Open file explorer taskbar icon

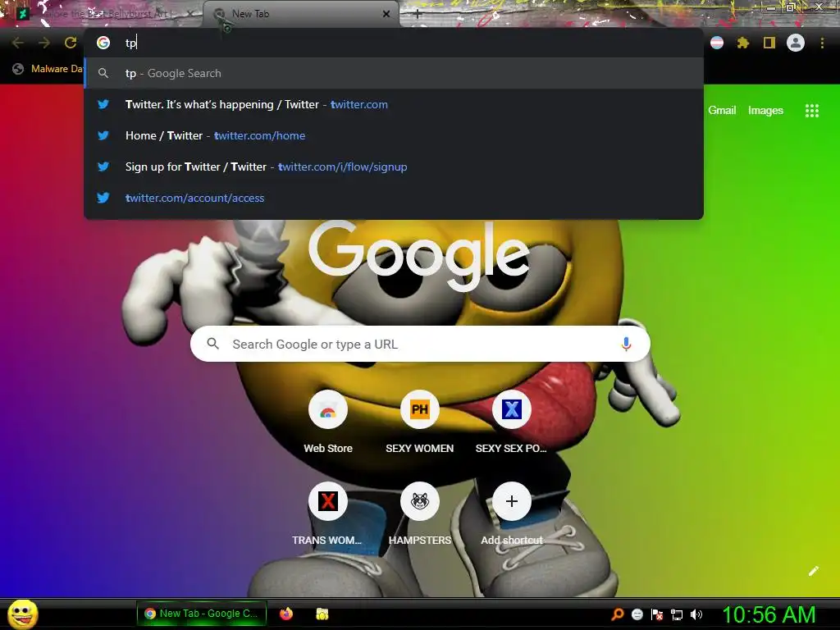[x=322, y=614]
